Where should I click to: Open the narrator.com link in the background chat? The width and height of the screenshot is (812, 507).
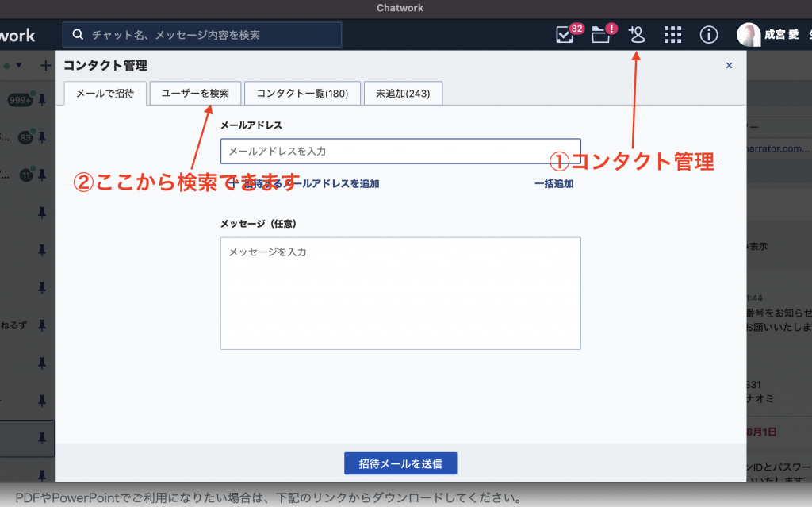click(777, 149)
